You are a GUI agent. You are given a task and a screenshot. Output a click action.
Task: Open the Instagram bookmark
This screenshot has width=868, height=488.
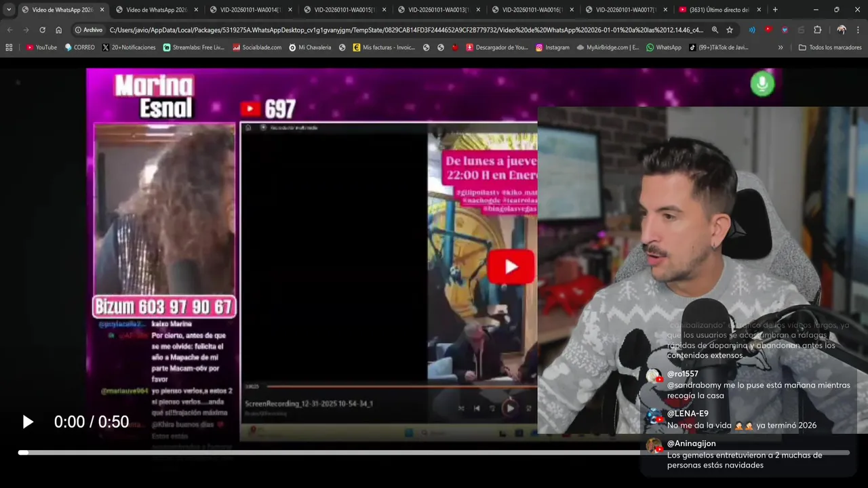pyautogui.click(x=552, y=47)
